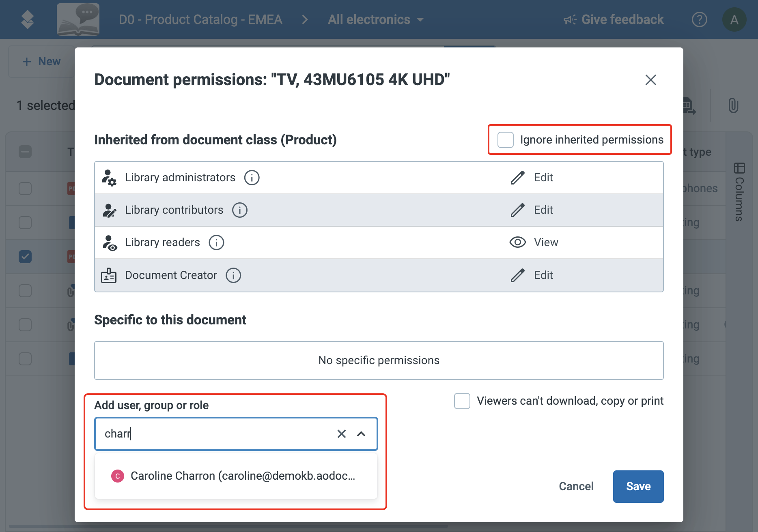Toggle the select-all header checkbox
The width and height of the screenshot is (758, 532).
point(25,152)
